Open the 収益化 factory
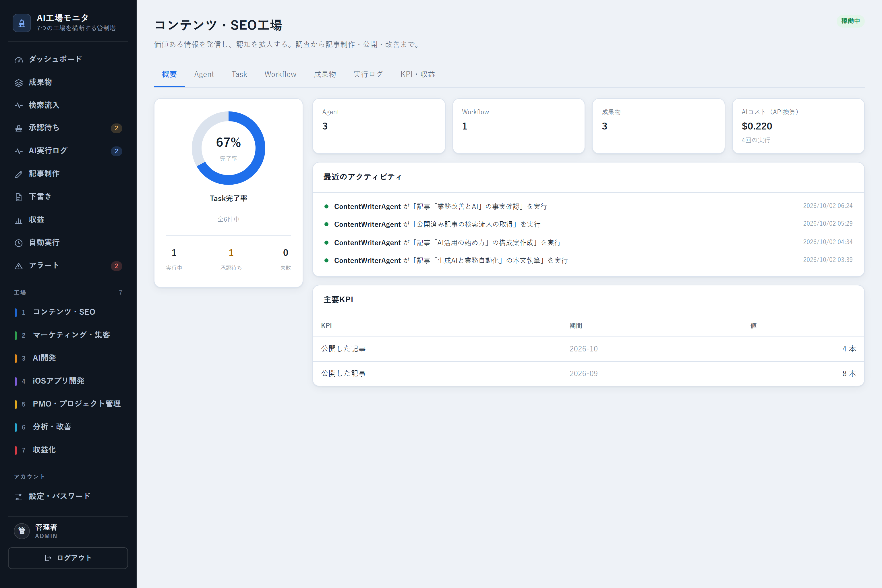Screen dimensions: 882x588 68,450
